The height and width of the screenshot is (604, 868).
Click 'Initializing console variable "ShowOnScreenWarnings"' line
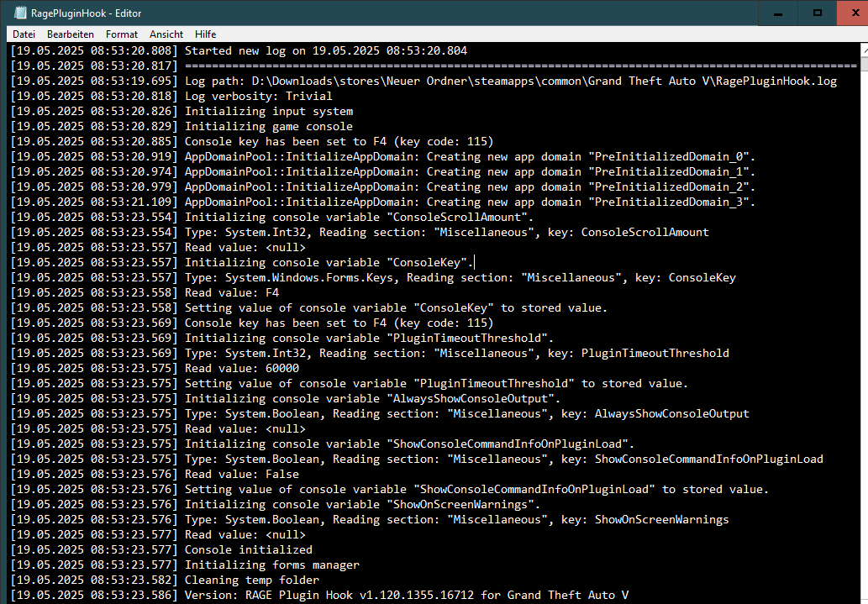[x=276, y=504]
